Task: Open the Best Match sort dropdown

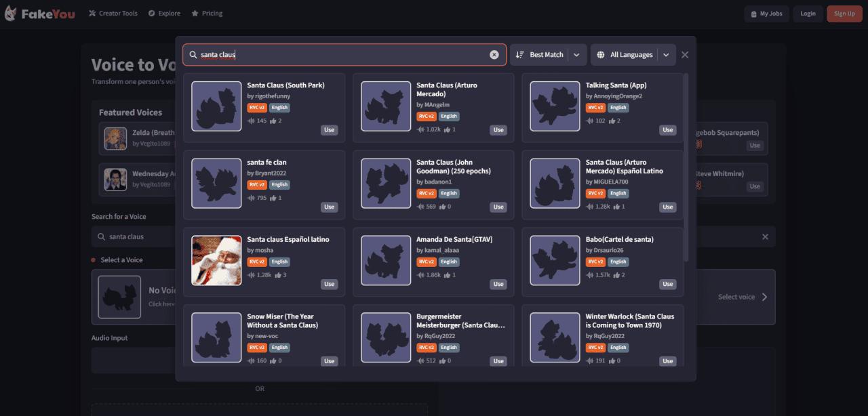Action: coord(548,55)
